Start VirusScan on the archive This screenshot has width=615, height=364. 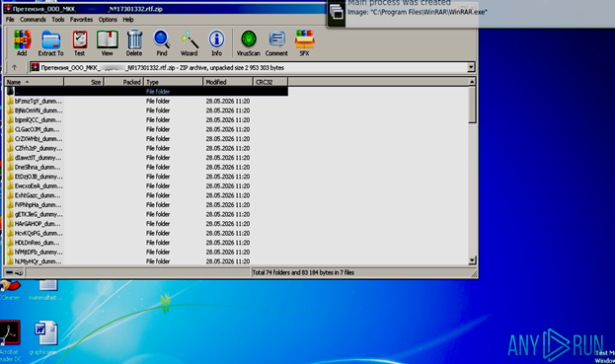click(249, 42)
